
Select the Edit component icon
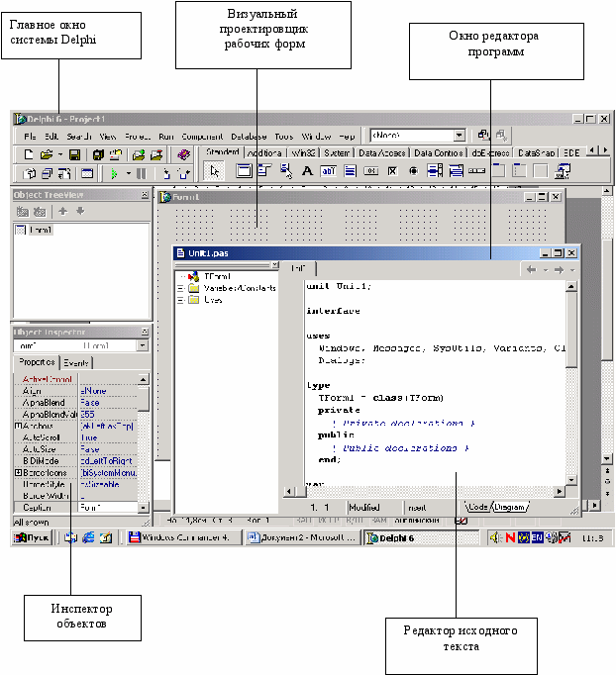(x=329, y=171)
